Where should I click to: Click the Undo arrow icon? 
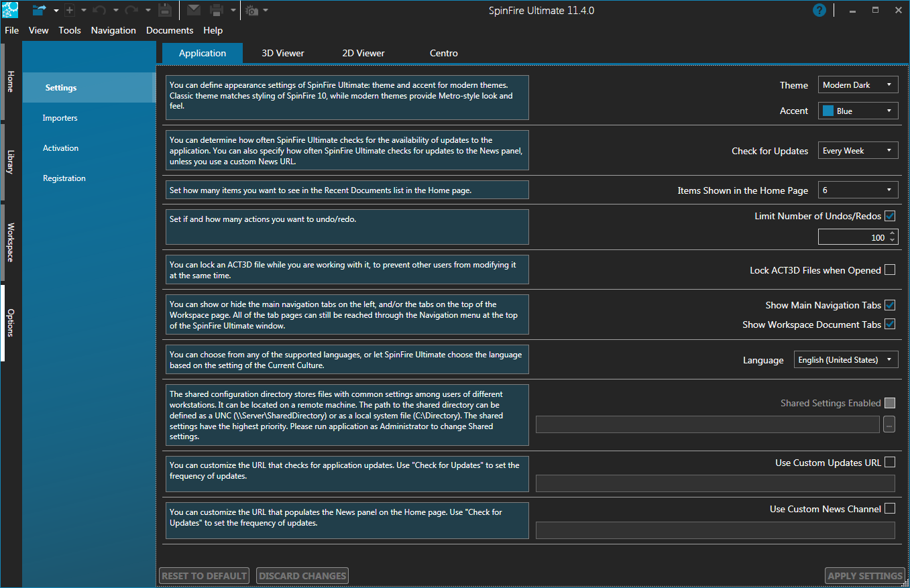99,10
